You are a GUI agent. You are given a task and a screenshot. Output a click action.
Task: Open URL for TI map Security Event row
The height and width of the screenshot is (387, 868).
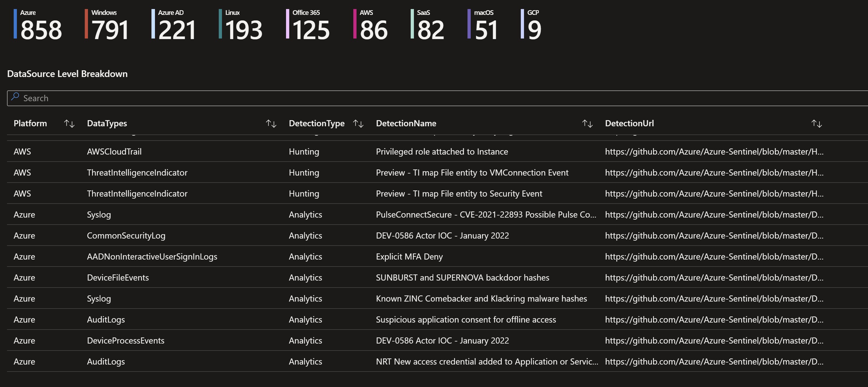click(x=714, y=194)
